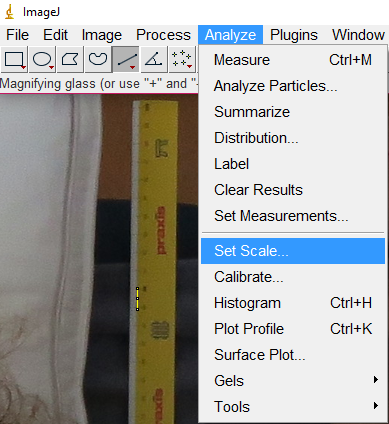
Task: Open the File menu
Action: point(18,35)
